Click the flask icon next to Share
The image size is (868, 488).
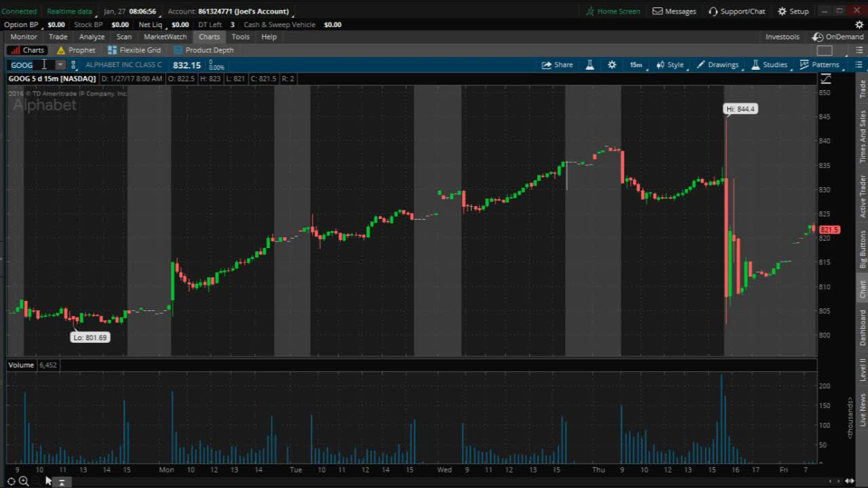(x=590, y=65)
